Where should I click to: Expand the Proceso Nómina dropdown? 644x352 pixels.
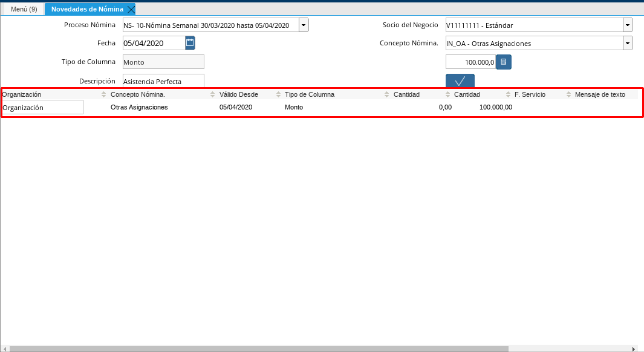(x=304, y=25)
